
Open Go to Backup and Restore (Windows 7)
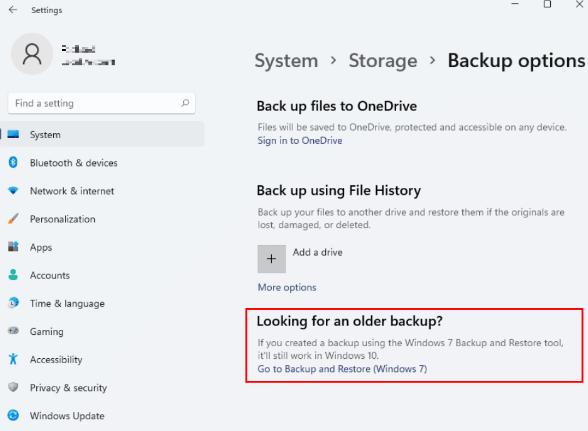(342, 369)
